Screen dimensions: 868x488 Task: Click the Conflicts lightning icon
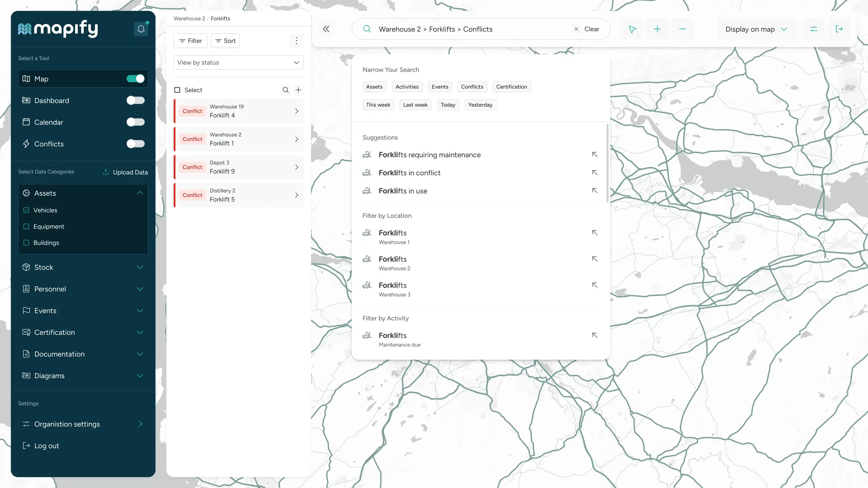pyautogui.click(x=27, y=144)
